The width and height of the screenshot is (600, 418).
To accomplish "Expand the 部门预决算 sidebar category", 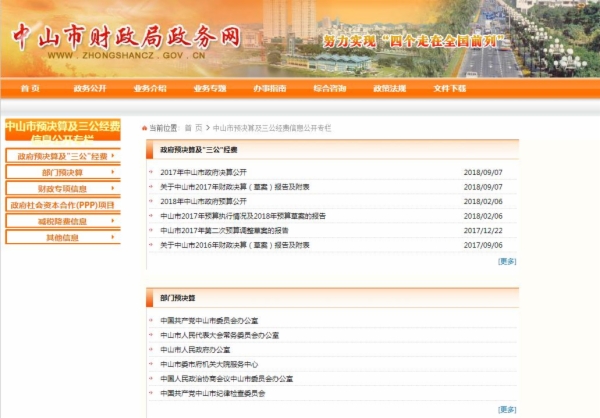I will click(x=62, y=173).
